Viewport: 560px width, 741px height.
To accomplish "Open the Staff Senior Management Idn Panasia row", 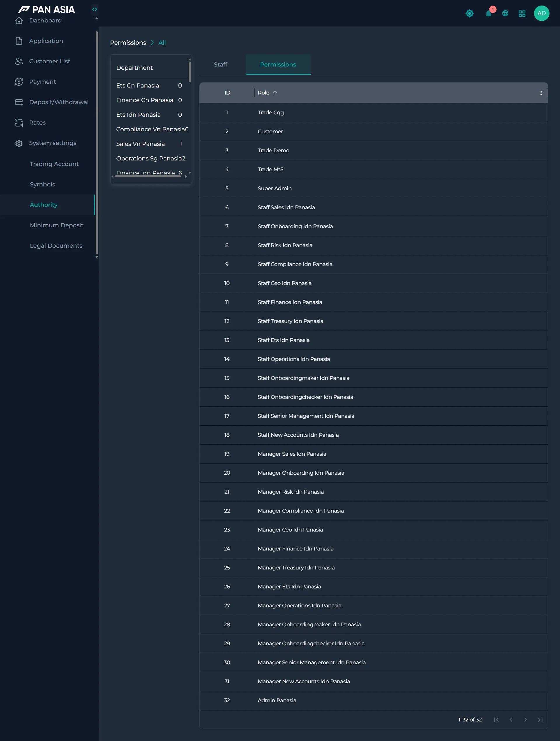I will tap(373, 416).
